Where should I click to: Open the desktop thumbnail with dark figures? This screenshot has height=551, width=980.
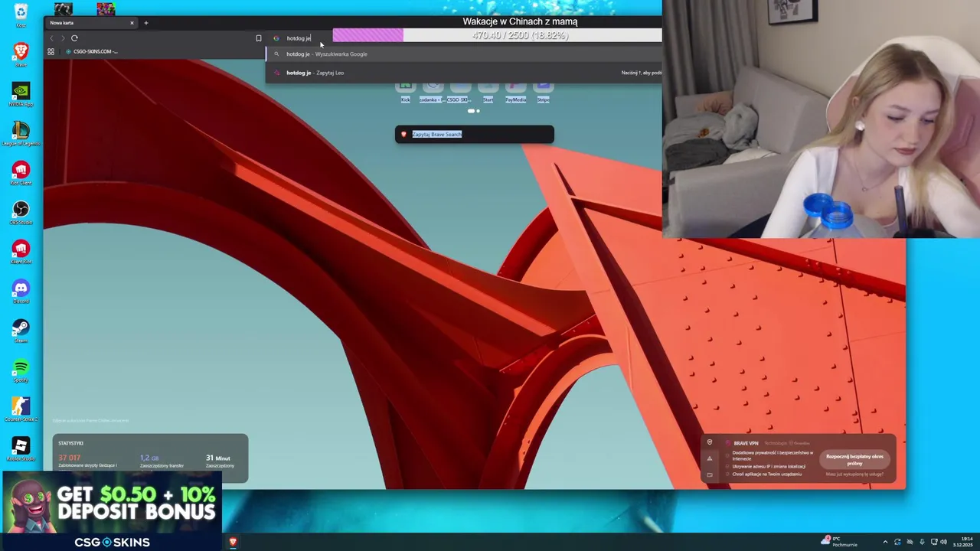pyautogui.click(x=63, y=9)
